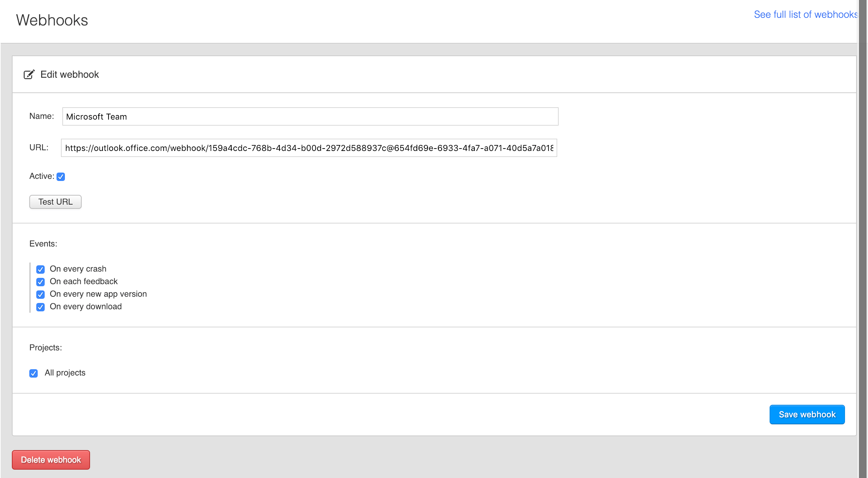Uncheck "On each feedback" event

(40, 282)
